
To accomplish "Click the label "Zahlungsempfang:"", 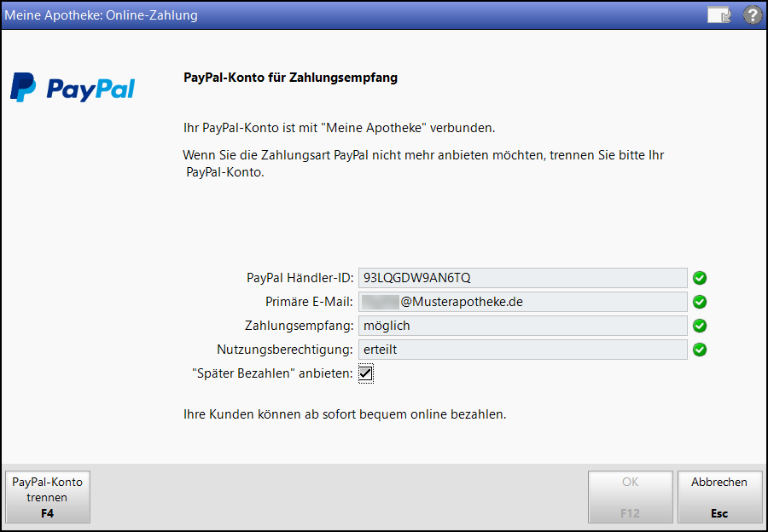I will (x=300, y=326).
